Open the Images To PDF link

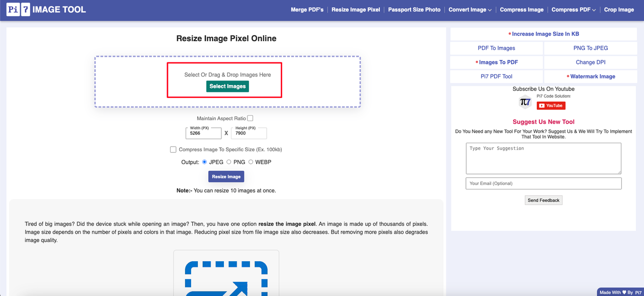point(497,62)
